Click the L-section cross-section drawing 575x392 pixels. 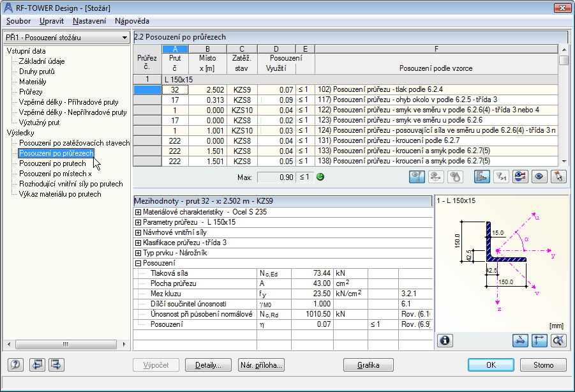point(506,242)
